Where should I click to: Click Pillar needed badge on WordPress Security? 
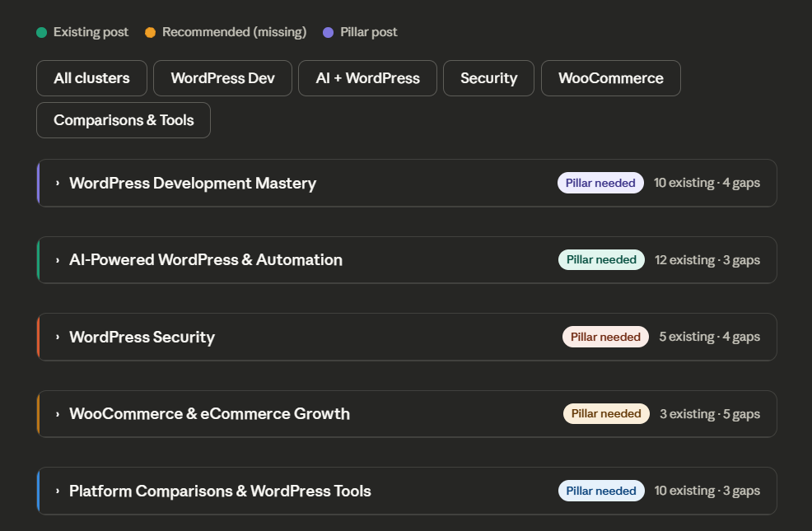point(605,337)
